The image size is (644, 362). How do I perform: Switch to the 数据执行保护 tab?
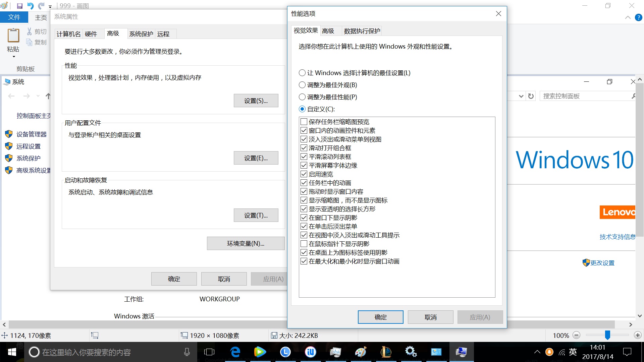coord(362,31)
